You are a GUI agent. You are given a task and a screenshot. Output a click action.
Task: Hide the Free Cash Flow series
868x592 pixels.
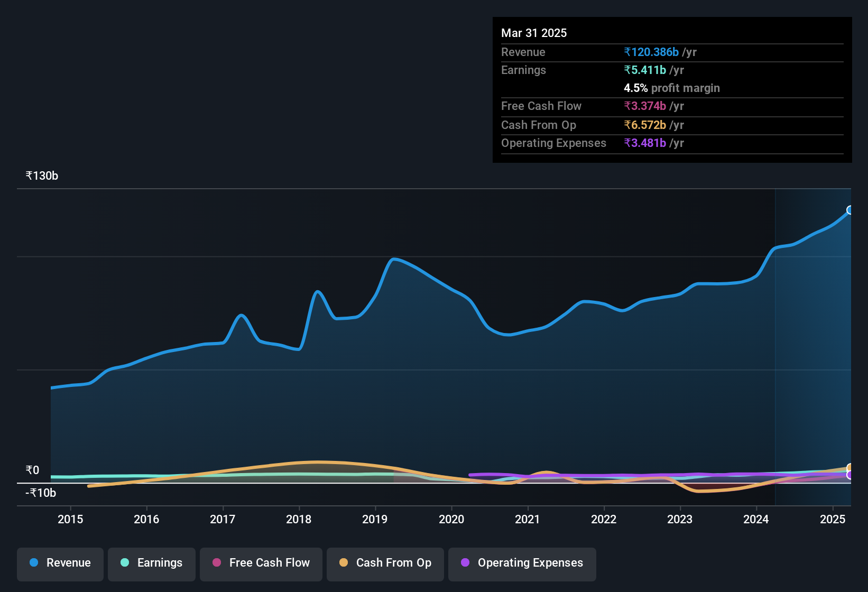[261, 563]
